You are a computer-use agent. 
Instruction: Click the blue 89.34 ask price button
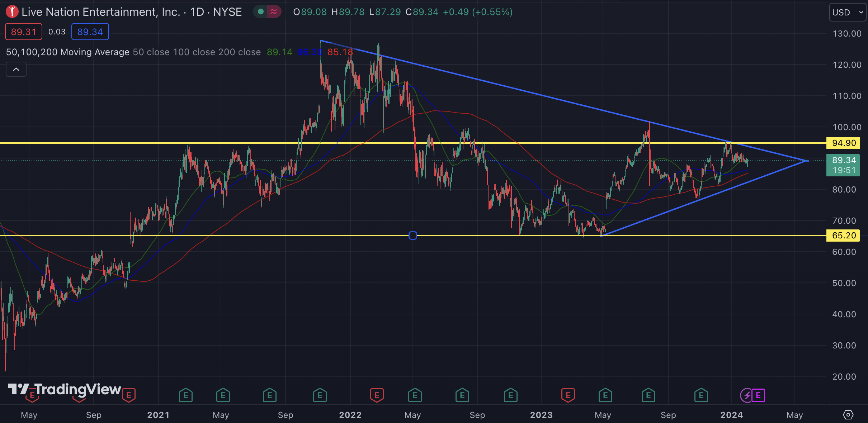pyautogui.click(x=90, y=32)
